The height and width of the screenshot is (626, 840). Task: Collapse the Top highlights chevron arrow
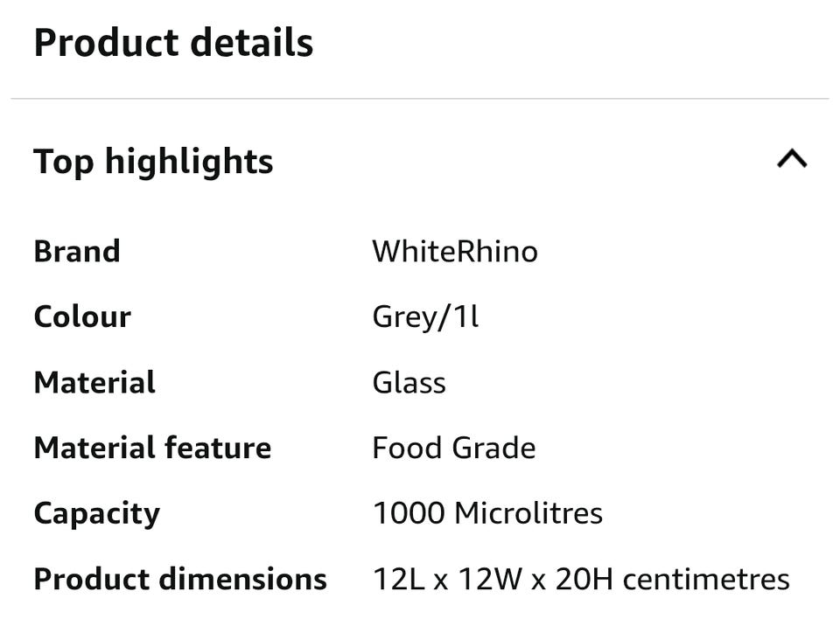tap(792, 159)
